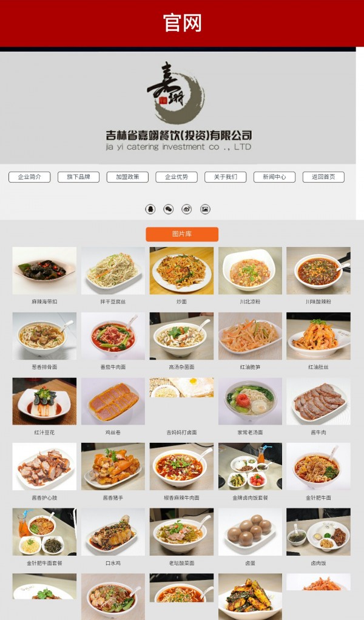Viewport: 364px width, 620px height.
Task: Open the 鸡丝卷 dish thumbnail
Action: click(113, 402)
